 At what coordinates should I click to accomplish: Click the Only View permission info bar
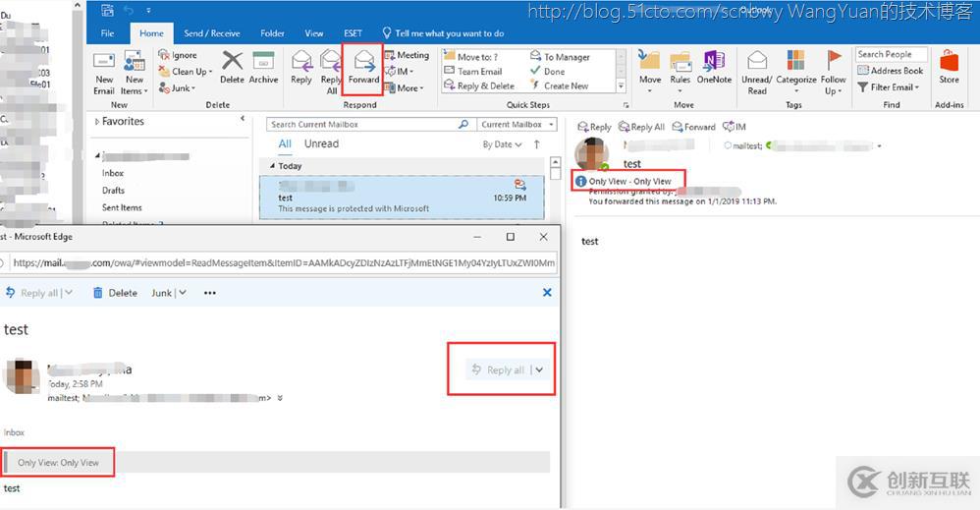click(x=629, y=181)
